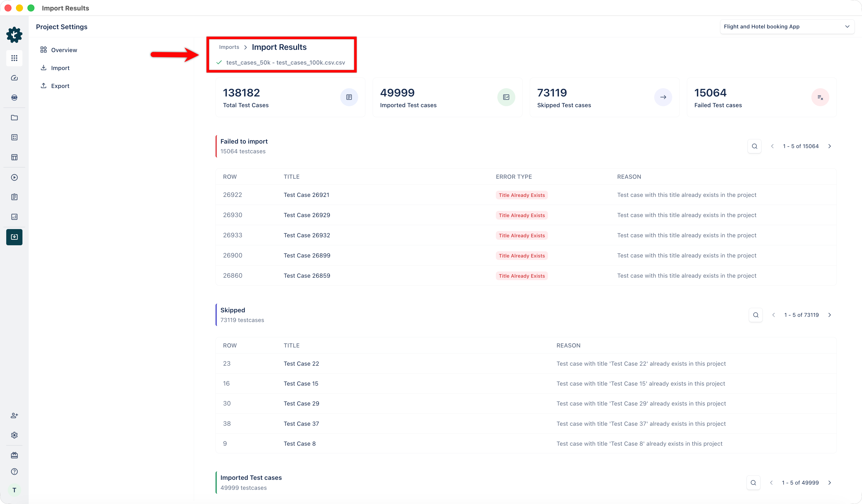Screen dimensions: 862x504
Task: Open the invite user icon
Action: [x=14, y=416]
